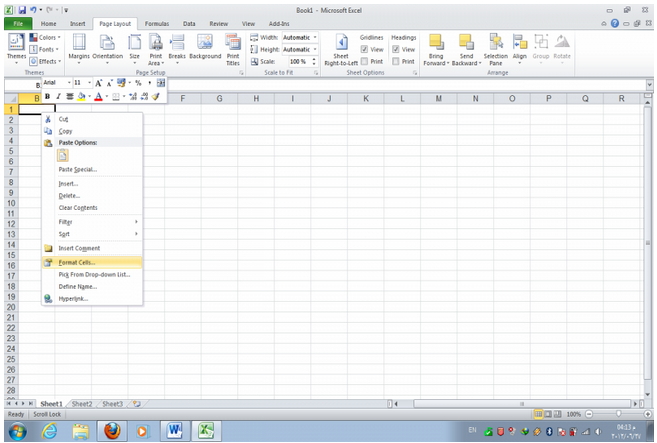Uncheck Gridlines View checkbox
Screen dimensions: 657x443
[365, 49]
